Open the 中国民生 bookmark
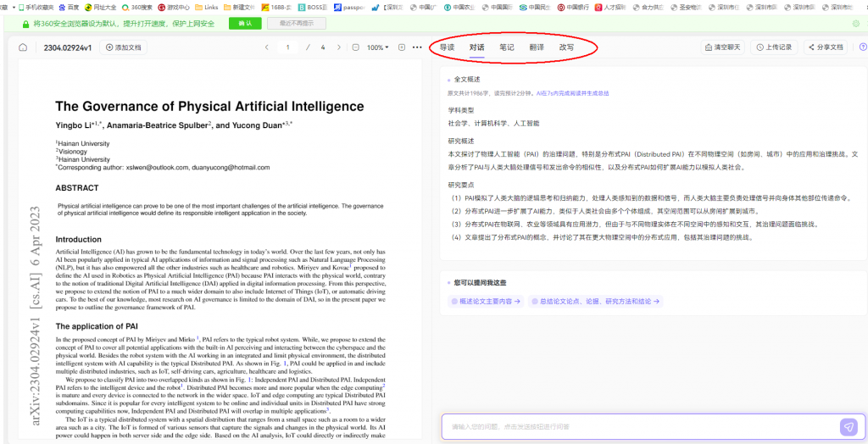This screenshot has height=444, width=868. [x=535, y=8]
